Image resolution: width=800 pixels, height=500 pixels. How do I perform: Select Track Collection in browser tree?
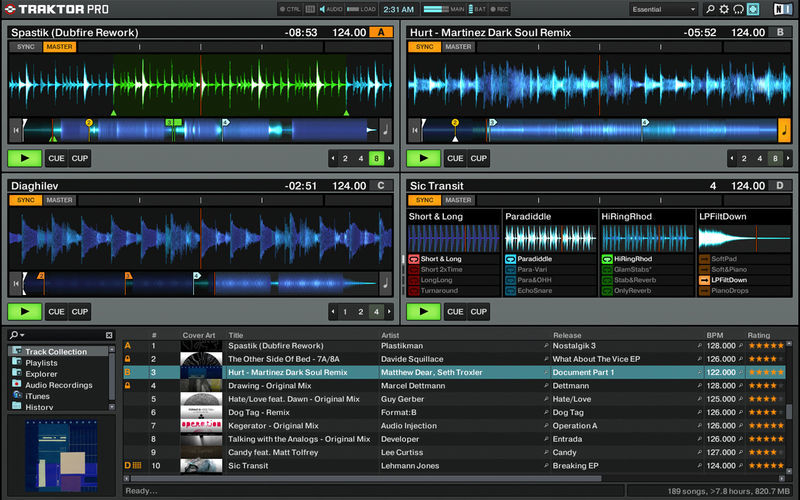point(59,352)
